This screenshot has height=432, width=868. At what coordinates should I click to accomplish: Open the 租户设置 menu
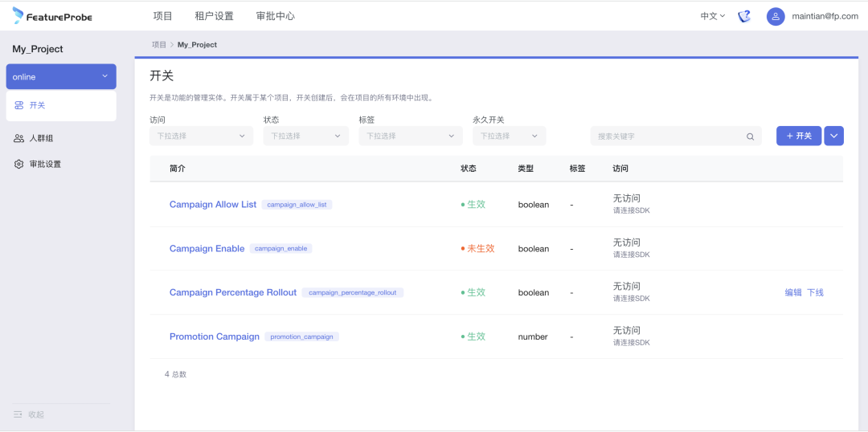(214, 16)
